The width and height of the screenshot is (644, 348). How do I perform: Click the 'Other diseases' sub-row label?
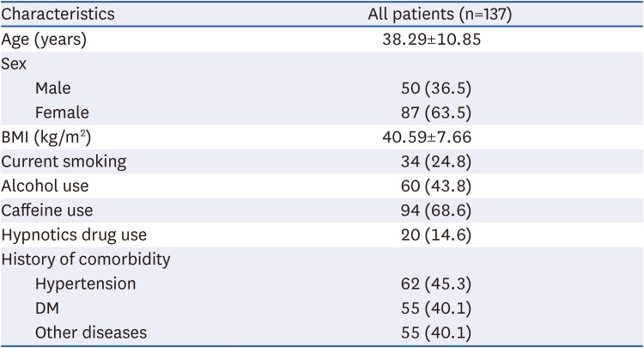point(91,332)
